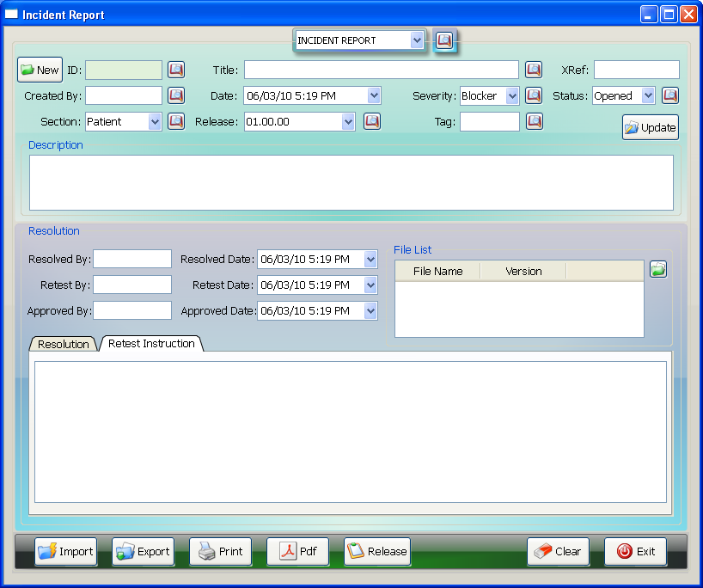Switch to the Resolution tab
The image size is (703, 588).
point(64,344)
